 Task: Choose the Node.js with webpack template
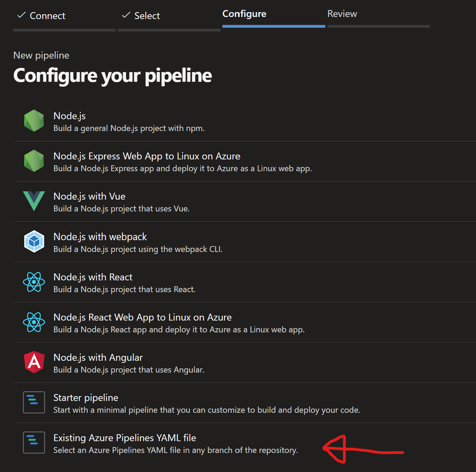(x=100, y=237)
